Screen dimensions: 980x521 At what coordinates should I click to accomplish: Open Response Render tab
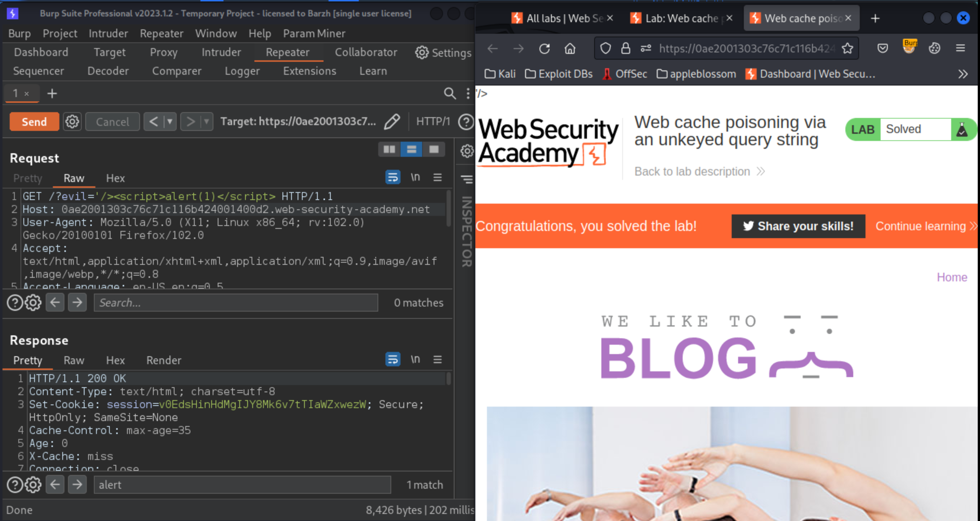164,360
